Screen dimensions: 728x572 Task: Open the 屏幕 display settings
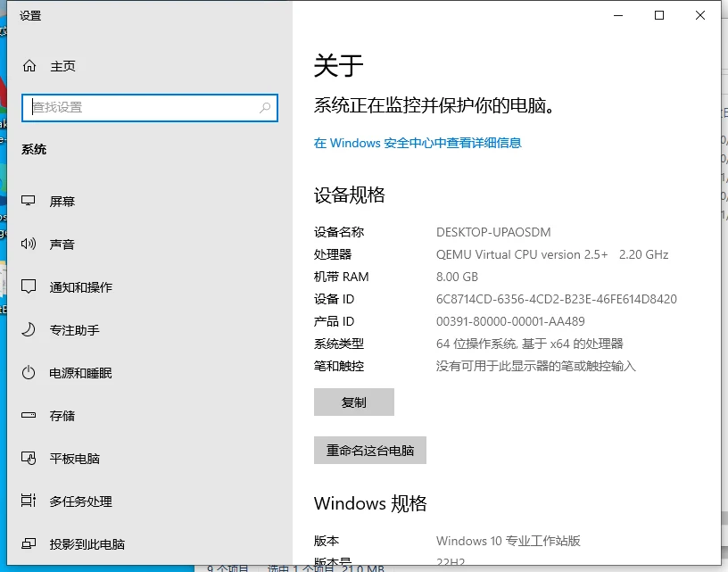click(x=62, y=202)
